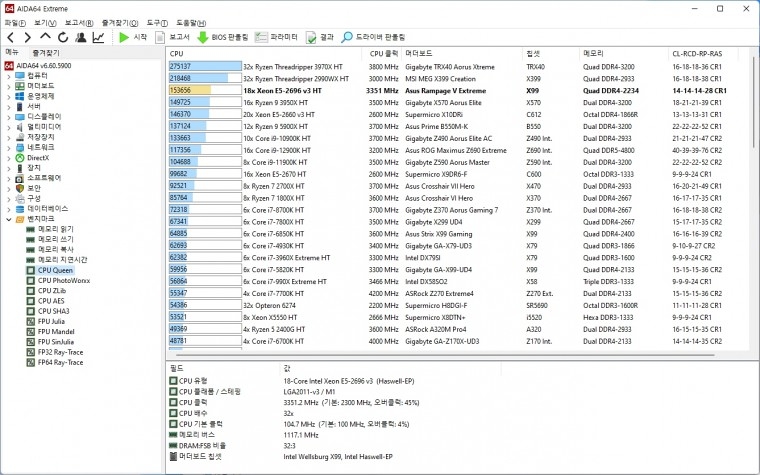Select AIDA64 v6.60.5900 root item
Viewport: 760px width, 475px height.
coord(44,65)
